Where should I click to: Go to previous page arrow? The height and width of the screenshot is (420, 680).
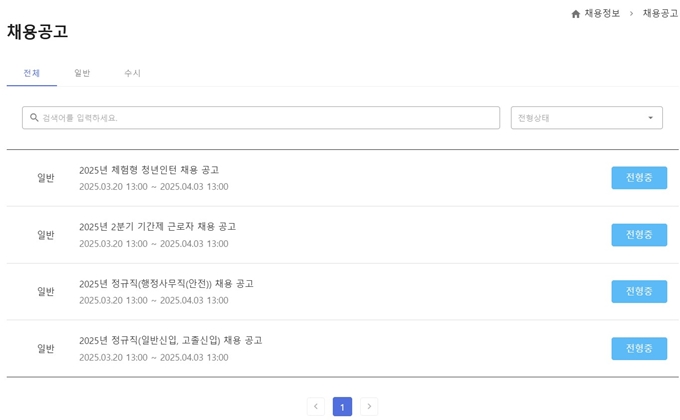point(316,407)
